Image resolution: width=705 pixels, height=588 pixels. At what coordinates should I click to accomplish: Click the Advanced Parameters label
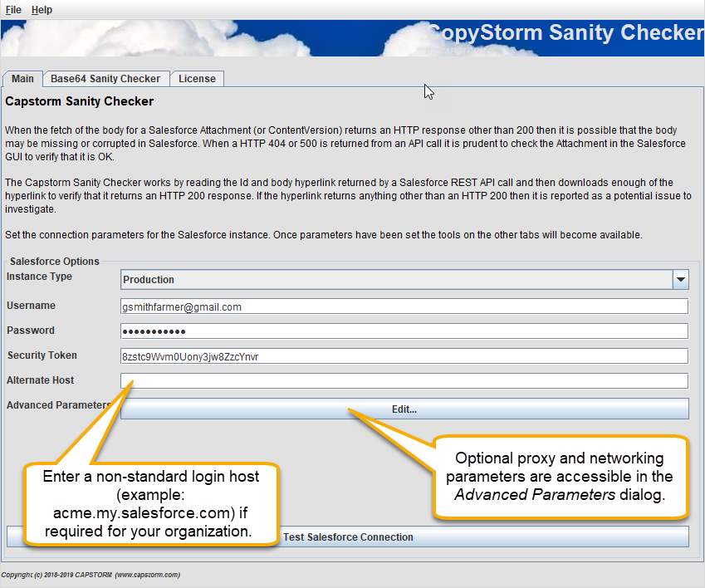(58, 405)
